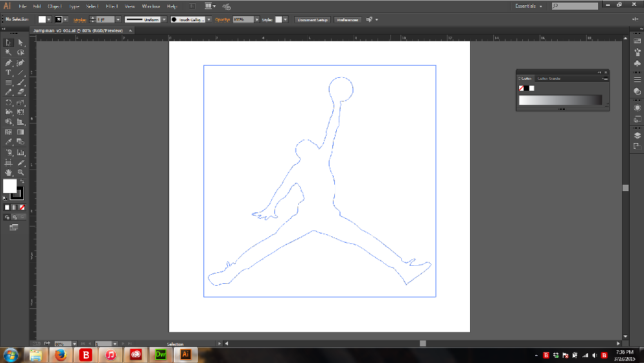Open the stroke weight dropdown
The image size is (644, 363).
(x=118, y=20)
